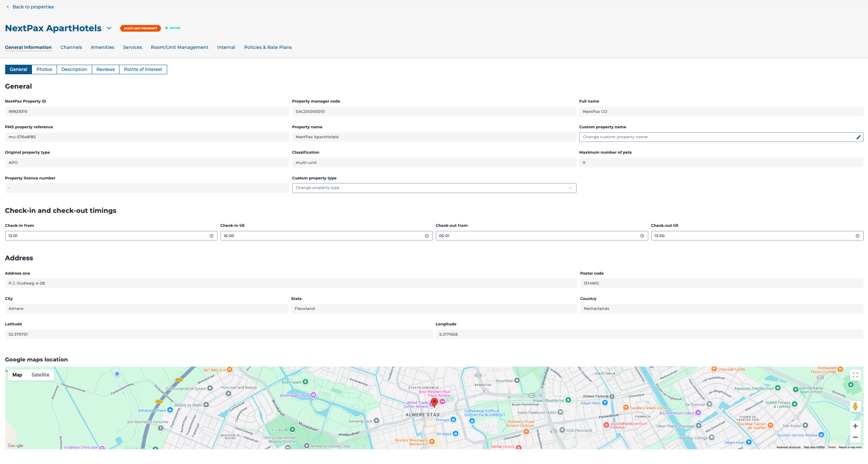Switch the Google map to Satellite view
The image size is (868, 464).
tap(40, 375)
